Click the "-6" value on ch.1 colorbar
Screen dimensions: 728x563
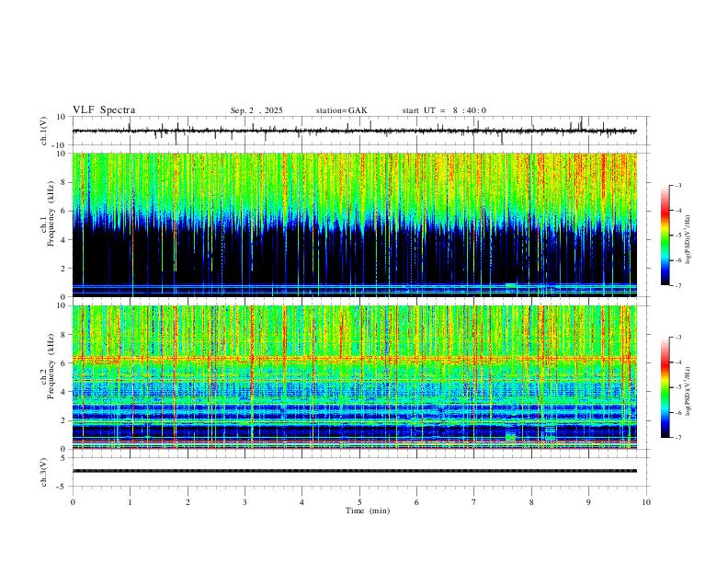678,260
